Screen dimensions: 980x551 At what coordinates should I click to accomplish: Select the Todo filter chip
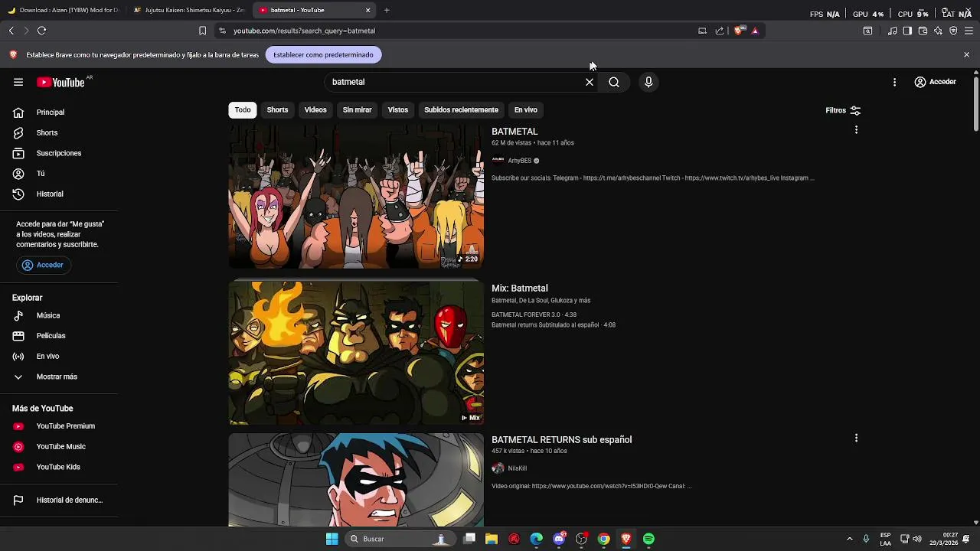(243, 109)
